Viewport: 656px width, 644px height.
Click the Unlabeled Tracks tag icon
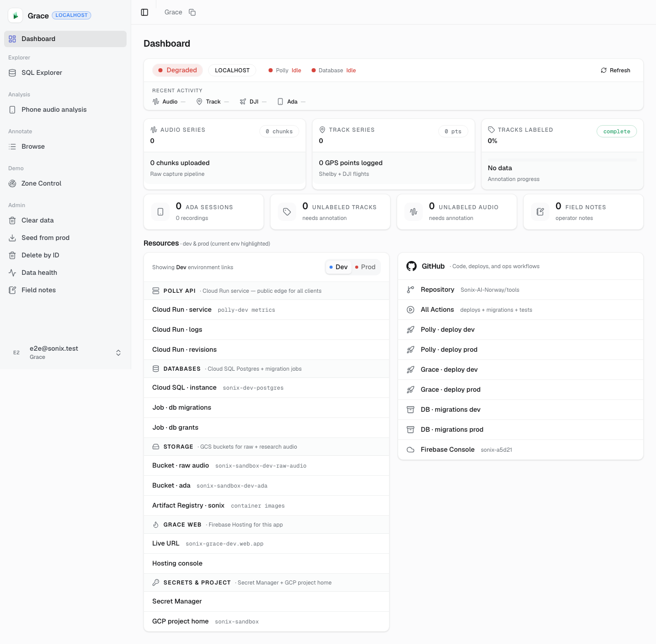287,212
